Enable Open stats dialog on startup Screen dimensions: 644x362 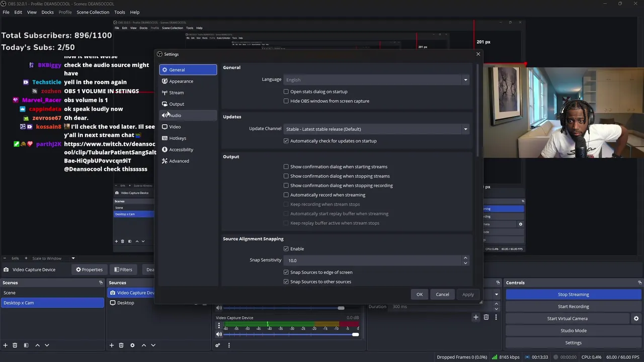[286, 92]
